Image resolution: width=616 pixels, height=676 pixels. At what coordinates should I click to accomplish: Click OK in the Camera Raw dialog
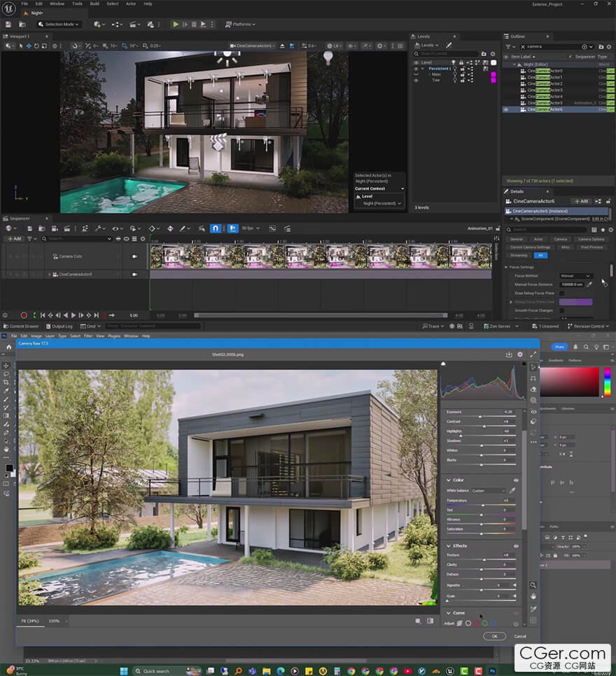494,636
